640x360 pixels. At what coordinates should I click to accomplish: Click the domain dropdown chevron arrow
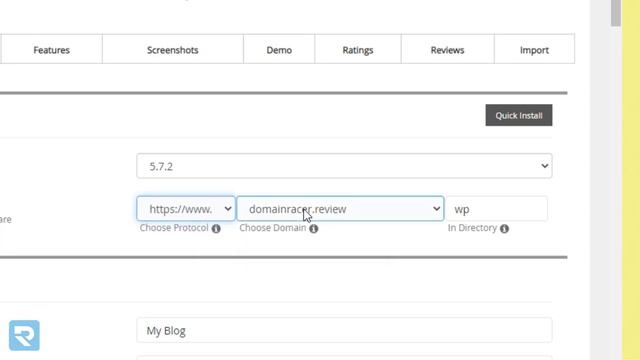click(x=436, y=209)
